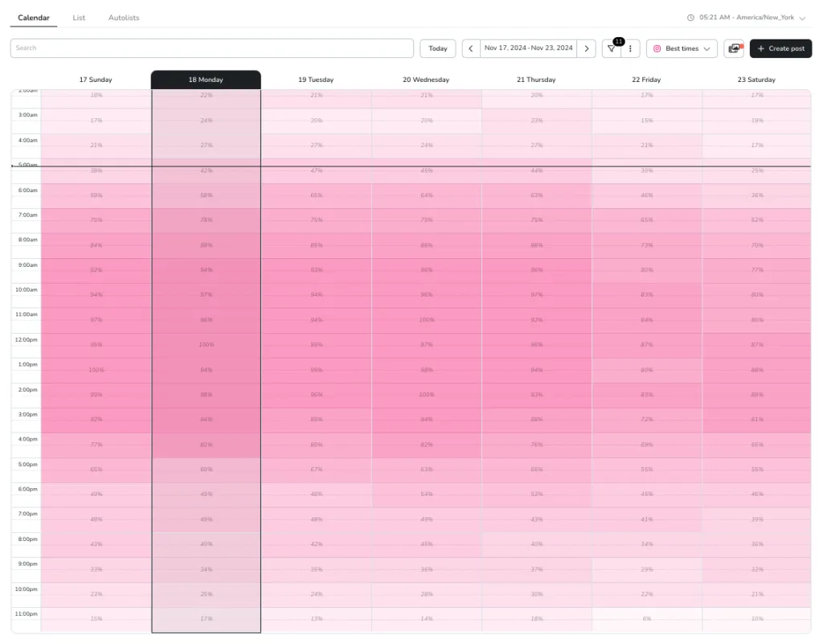Viewport: 823px width, 644px height.
Task: Open the filter funnel icon
Action: [x=612, y=48]
